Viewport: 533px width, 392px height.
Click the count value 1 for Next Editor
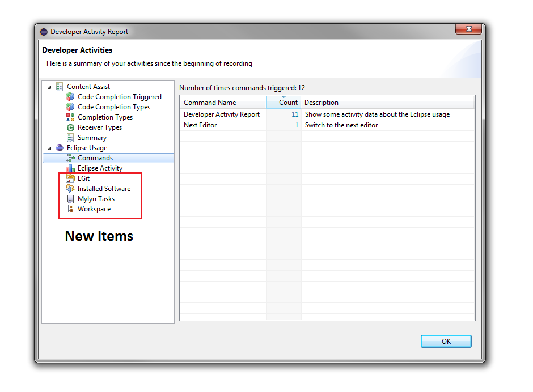(x=297, y=125)
